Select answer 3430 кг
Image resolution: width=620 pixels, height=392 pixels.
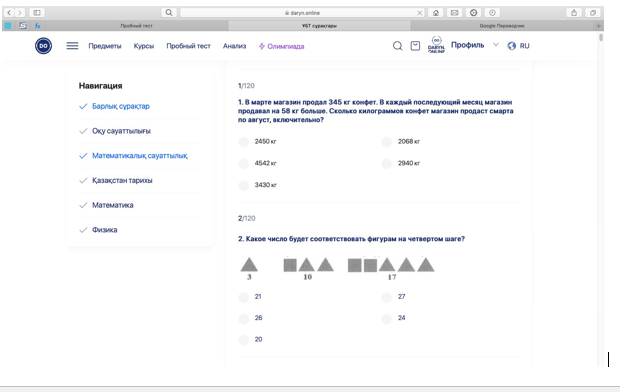coord(244,185)
